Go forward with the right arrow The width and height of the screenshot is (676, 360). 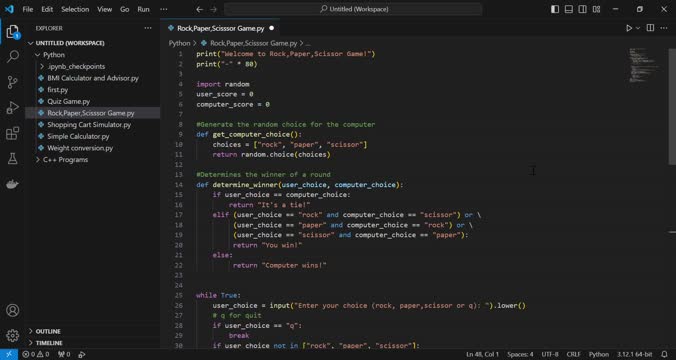pos(213,9)
